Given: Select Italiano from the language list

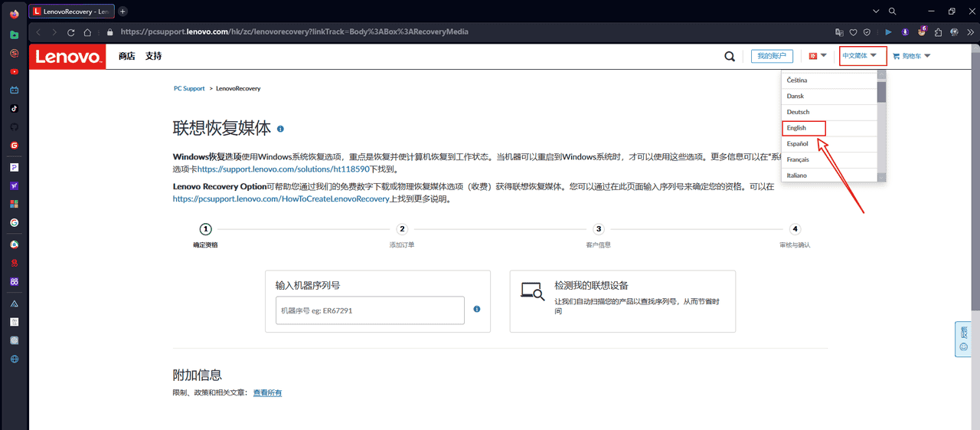Looking at the screenshot, I should [829, 176].
